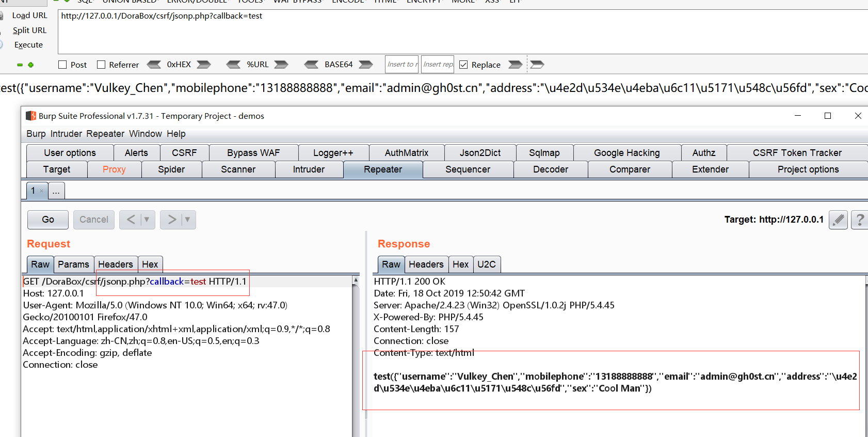This screenshot has width=868, height=437.
Task: Show request Headers view
Action: (116, 264)
